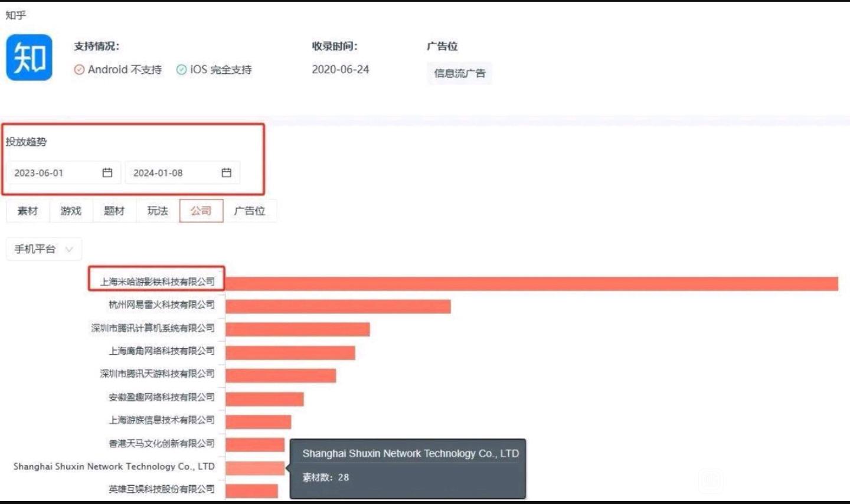Open the 广告位 tab below date range
This screenshot has width=850, height=504.
pos(250,211)
